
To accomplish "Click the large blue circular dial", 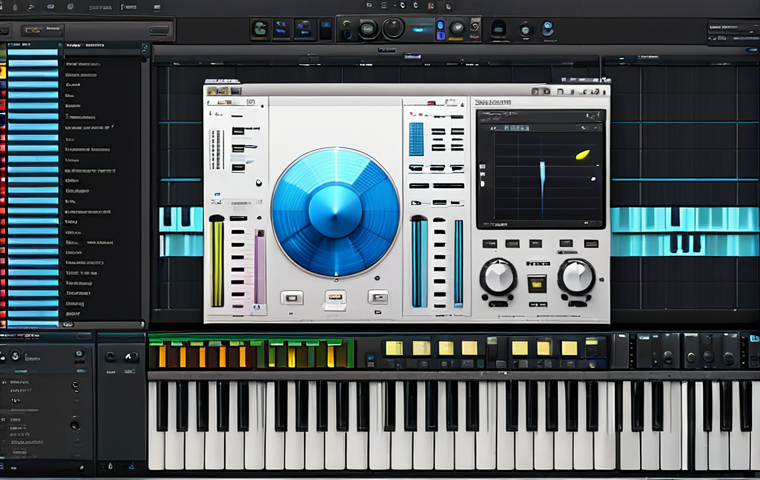I will point(335,212).
